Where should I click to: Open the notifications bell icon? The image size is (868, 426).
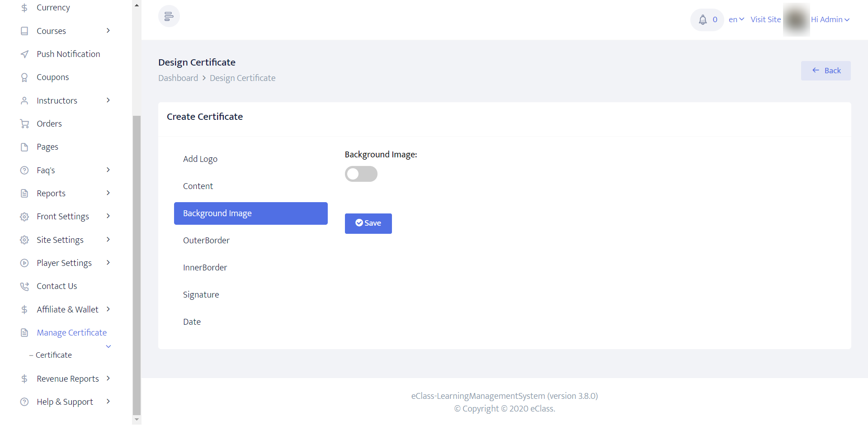click(x=703, y=20)
